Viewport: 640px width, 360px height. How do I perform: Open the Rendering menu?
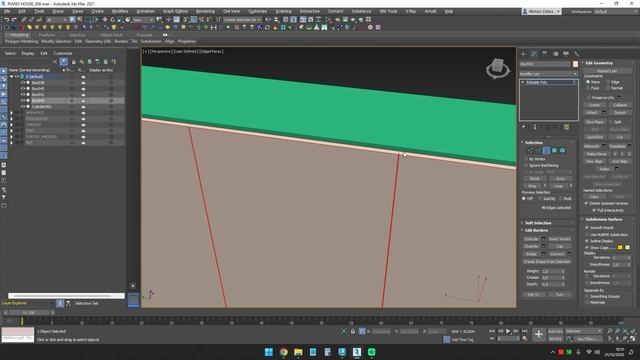click(x=205, y=11)
